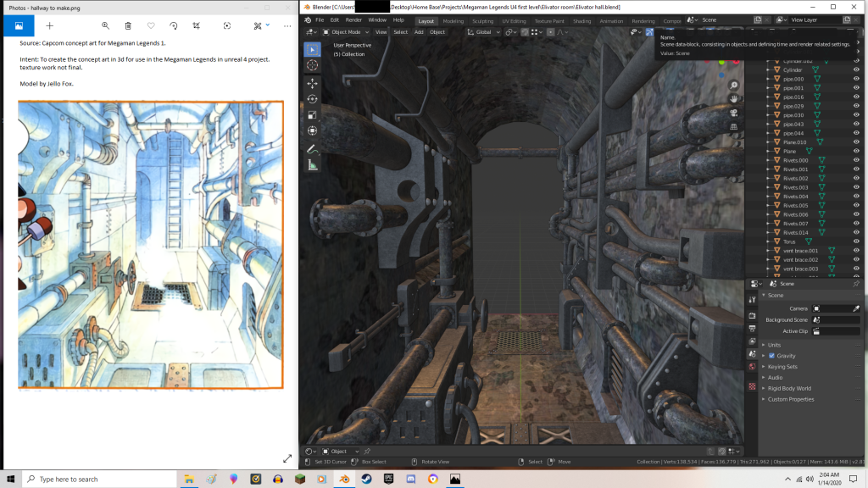868x488 pixels.
Task: Click delete trash icon in Photos
Action: (128, 25)
